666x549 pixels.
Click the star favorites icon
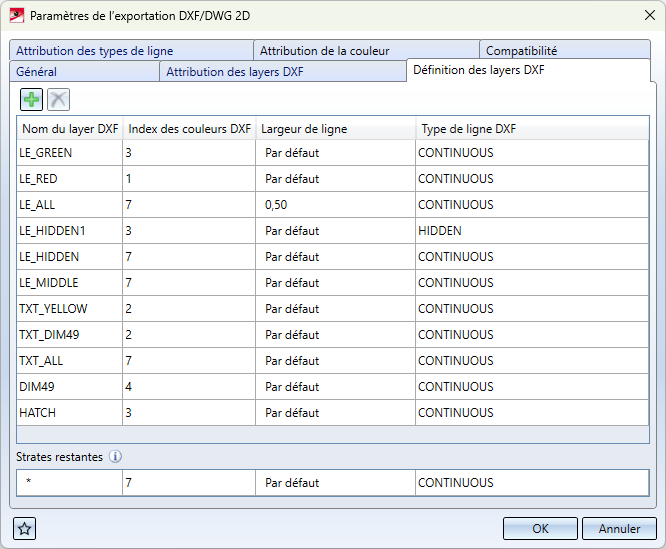coord(24,529)
